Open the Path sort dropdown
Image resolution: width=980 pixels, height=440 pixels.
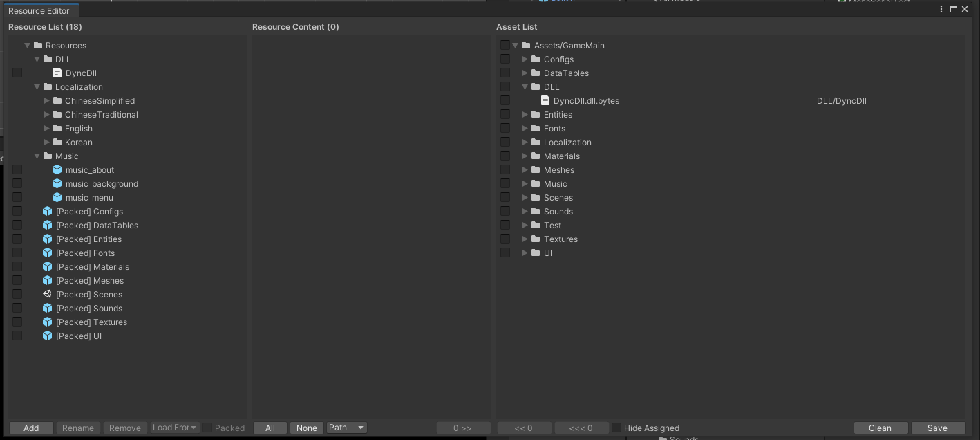point(346,428)
